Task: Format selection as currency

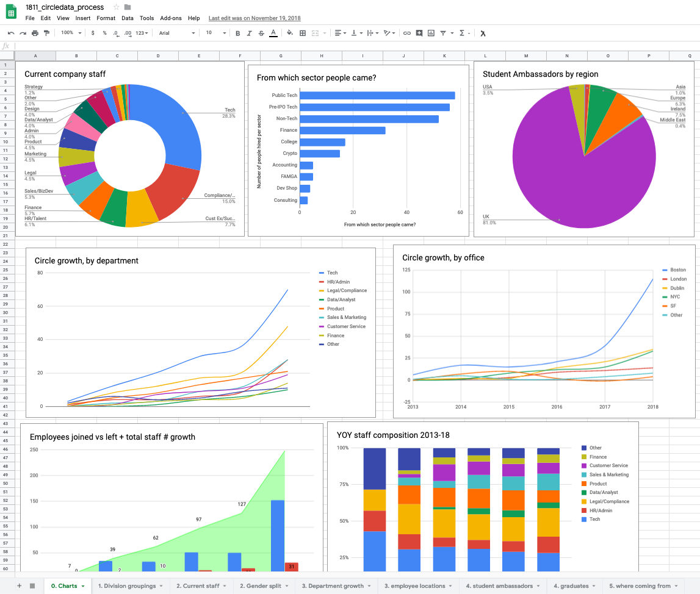Action: [93, 33]
